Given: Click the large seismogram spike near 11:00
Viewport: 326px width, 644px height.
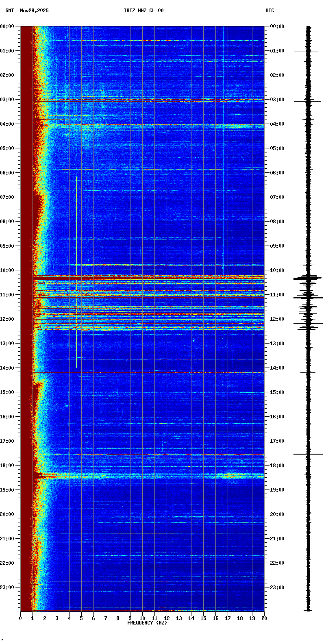Looking at the screenshot, I should pyautogui.click(x=308, y=298).
